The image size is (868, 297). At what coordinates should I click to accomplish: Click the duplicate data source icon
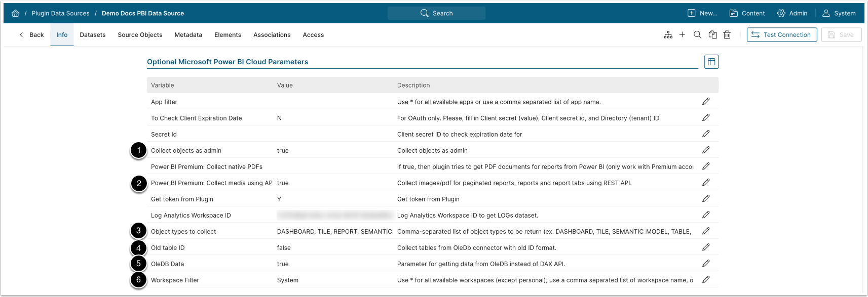[x=712, y=35]
